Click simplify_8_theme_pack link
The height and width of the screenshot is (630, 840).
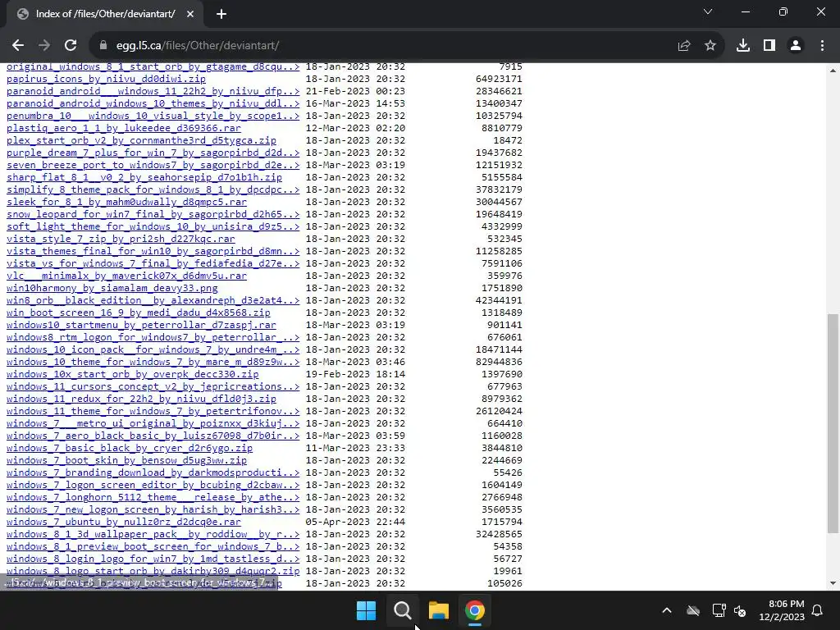153,189
